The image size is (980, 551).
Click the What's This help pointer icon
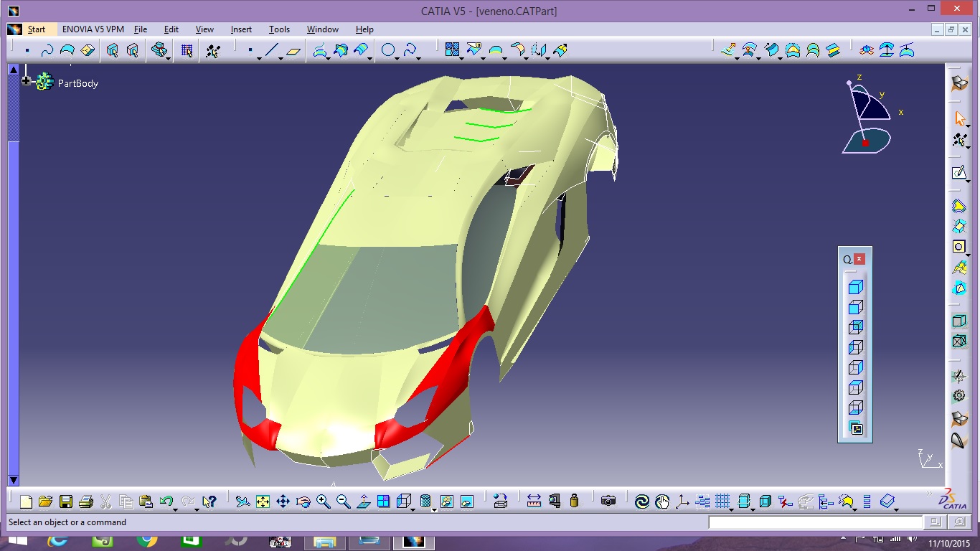click(x=209, y=501)
